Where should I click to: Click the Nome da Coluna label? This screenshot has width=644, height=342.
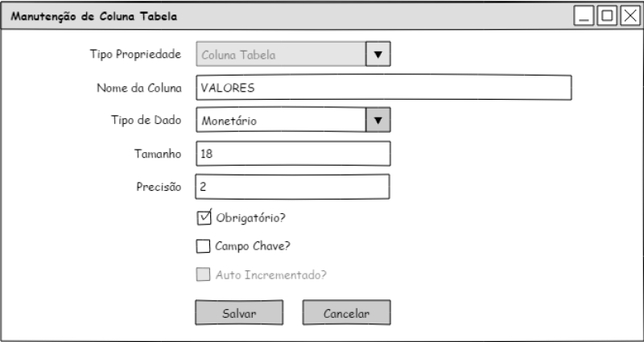tap(139, 88)
